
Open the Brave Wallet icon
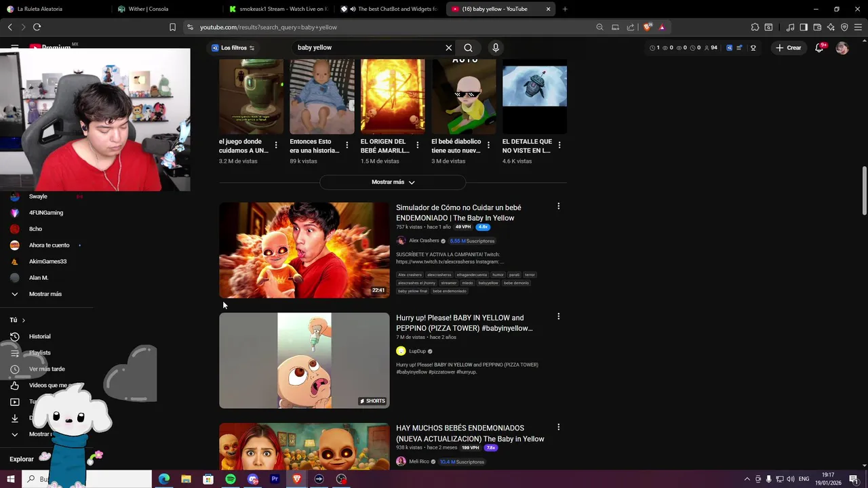click(x=817, y=27)
